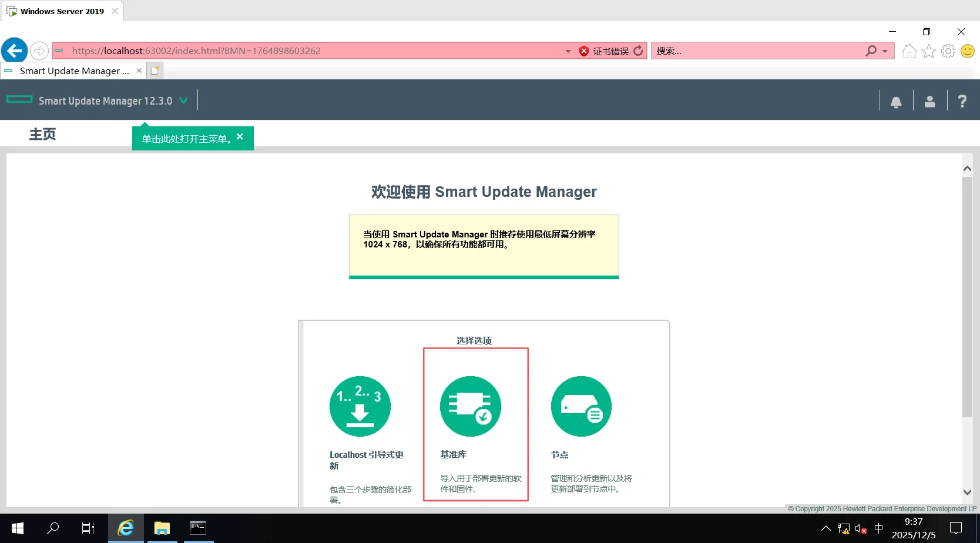Open the Windows Start menu
Viewport: 980px width, 543px height.
pyautogui.click(x=18, y=528)
